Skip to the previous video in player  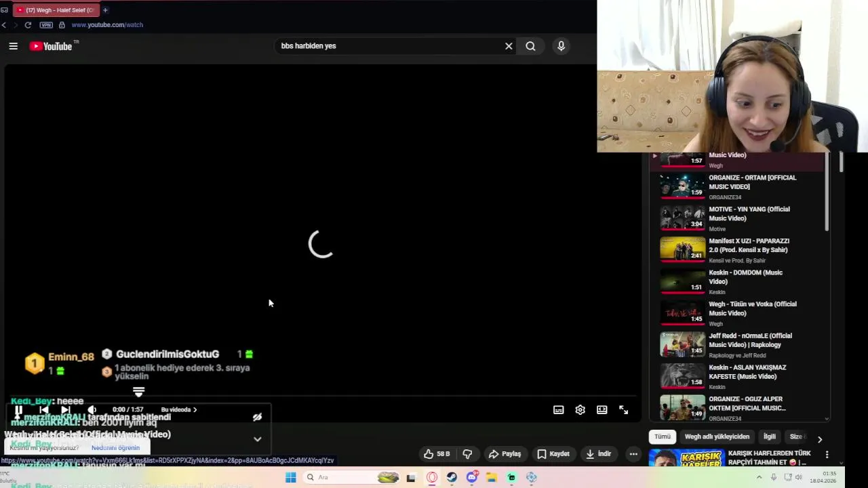[44, 410]
